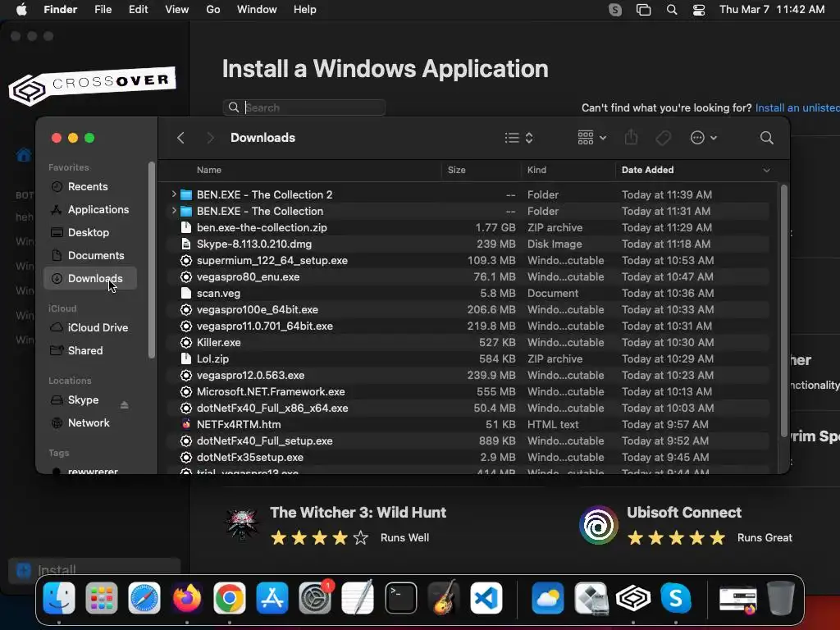Open Recents in the sidebar

(90, 186)
